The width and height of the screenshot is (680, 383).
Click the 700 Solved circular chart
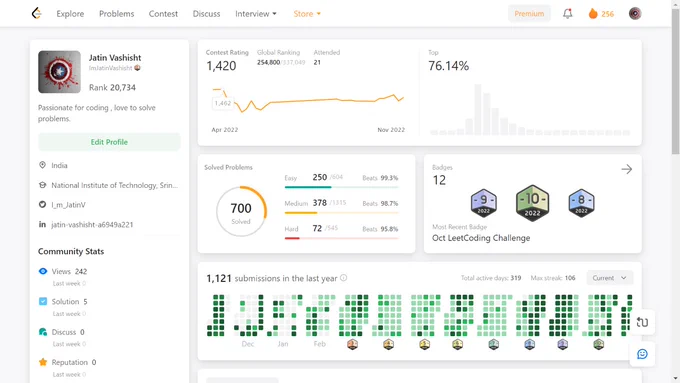(241, 211)
